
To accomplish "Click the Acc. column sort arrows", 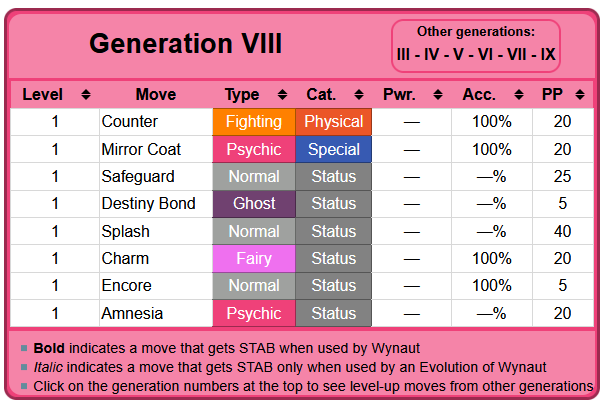I will pos(517,95).
